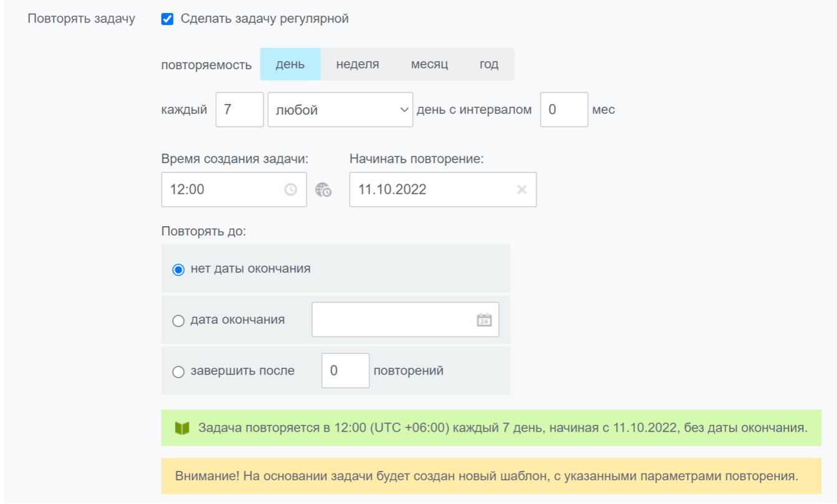Image resolution: width=837 pixels, height=504 pixels.
Task: Click the time picker icon next to 12:00
Action: 290,189
